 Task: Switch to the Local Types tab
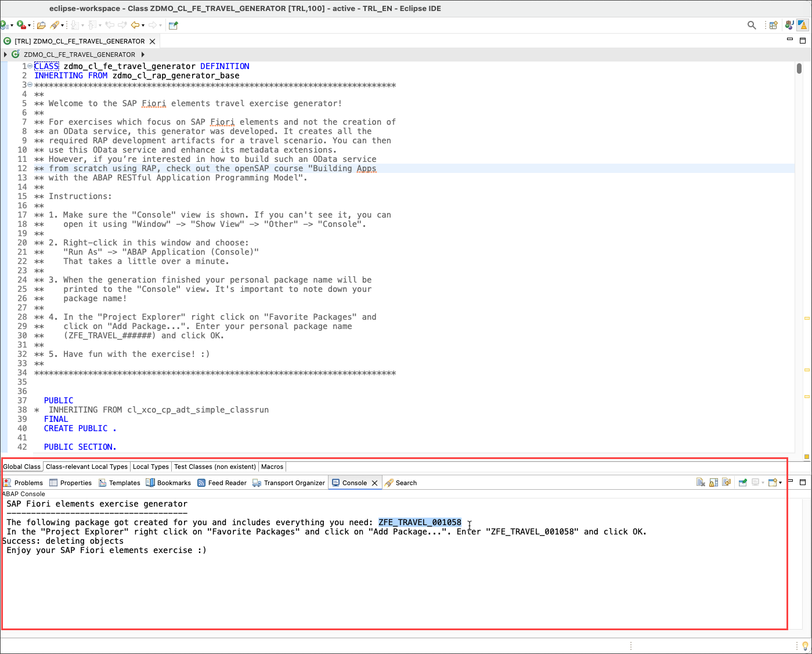(151, 467)
